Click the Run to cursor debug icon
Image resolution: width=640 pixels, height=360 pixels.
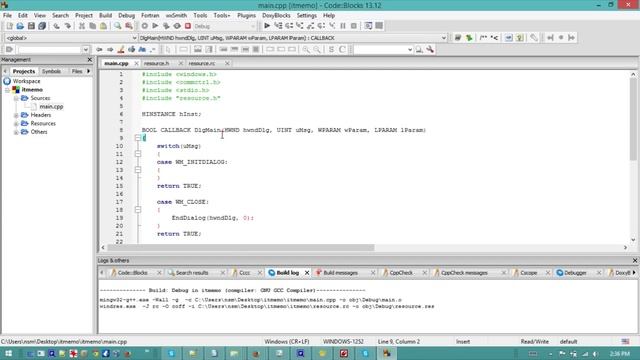[x=278, y=26]
